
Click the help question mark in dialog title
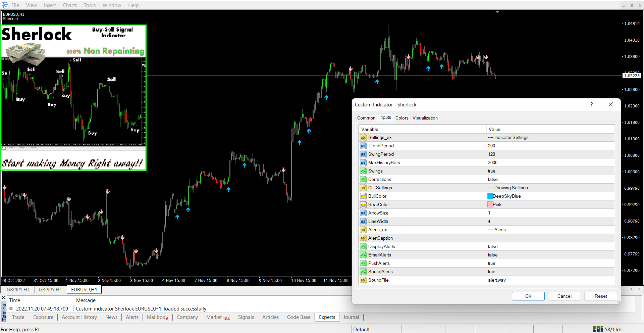point(591,104)
